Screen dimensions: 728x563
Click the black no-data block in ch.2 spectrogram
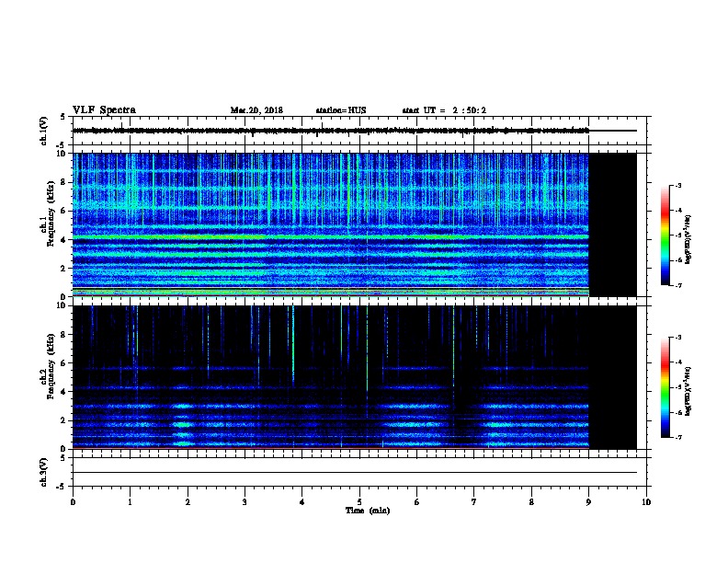(613, 377)
